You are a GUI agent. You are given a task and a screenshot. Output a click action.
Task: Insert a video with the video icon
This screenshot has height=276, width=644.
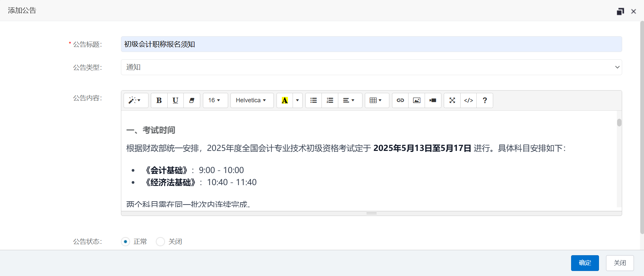[433, 100]
